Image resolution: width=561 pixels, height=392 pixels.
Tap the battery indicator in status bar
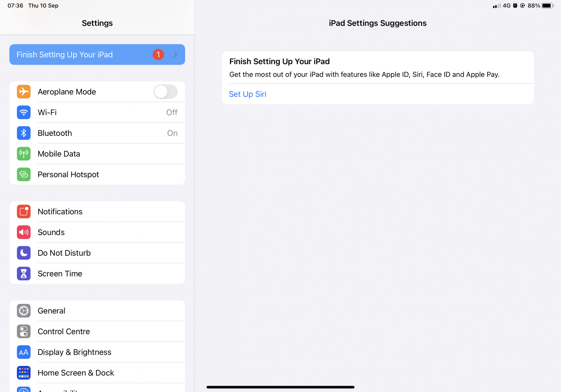pos(547,6)
